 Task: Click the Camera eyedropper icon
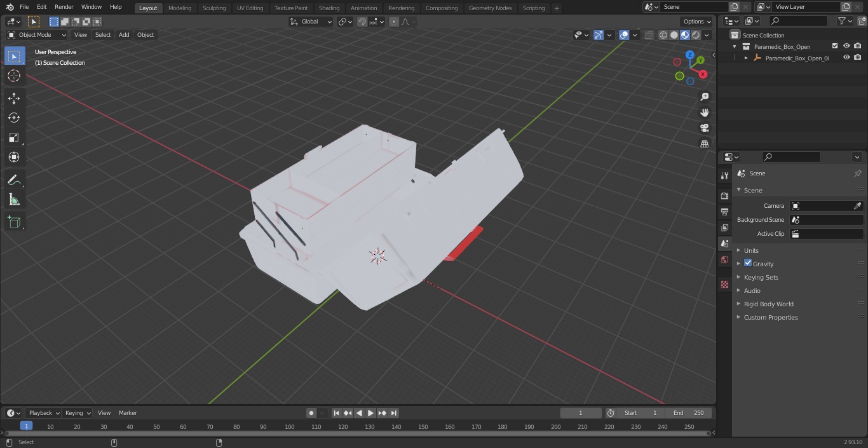point(857,206)
